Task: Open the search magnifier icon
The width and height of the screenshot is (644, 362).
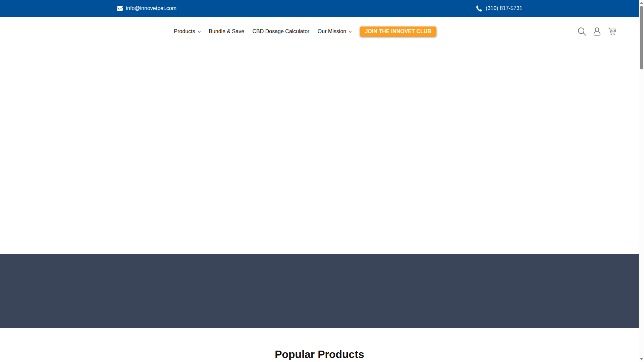Action: pos(582,31)
